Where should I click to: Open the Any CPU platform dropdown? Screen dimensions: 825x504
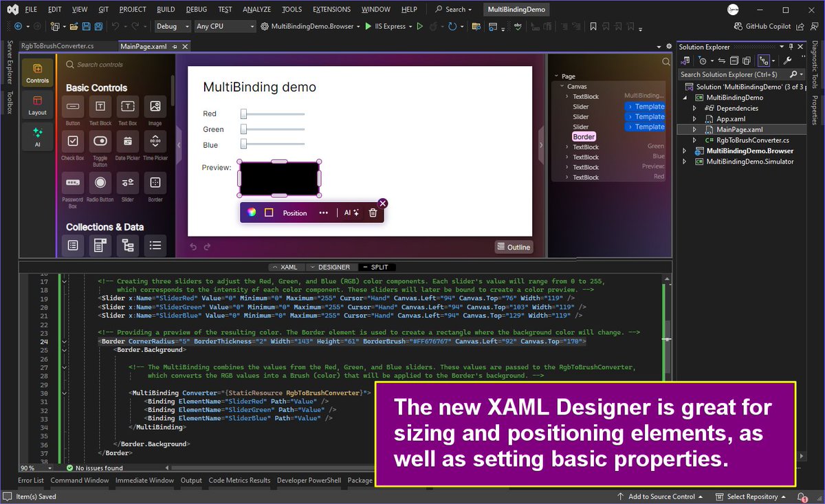point(225,26)
